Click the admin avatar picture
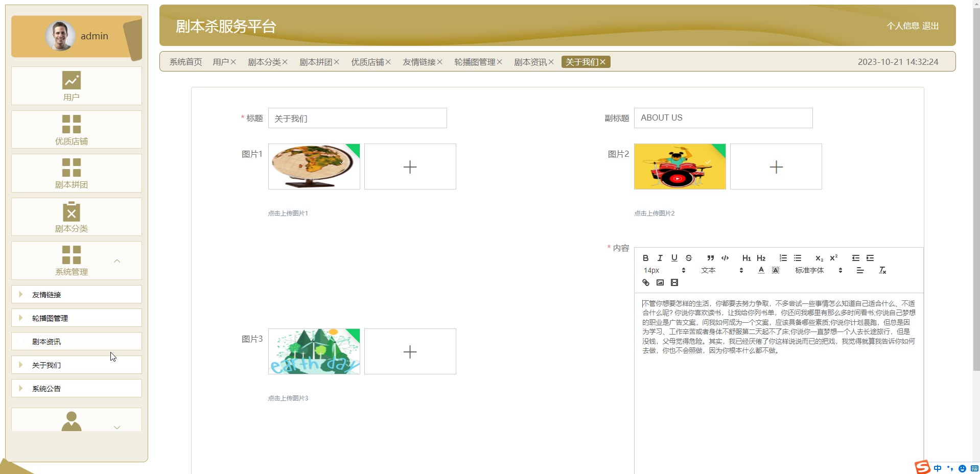 tap(60, 36)
